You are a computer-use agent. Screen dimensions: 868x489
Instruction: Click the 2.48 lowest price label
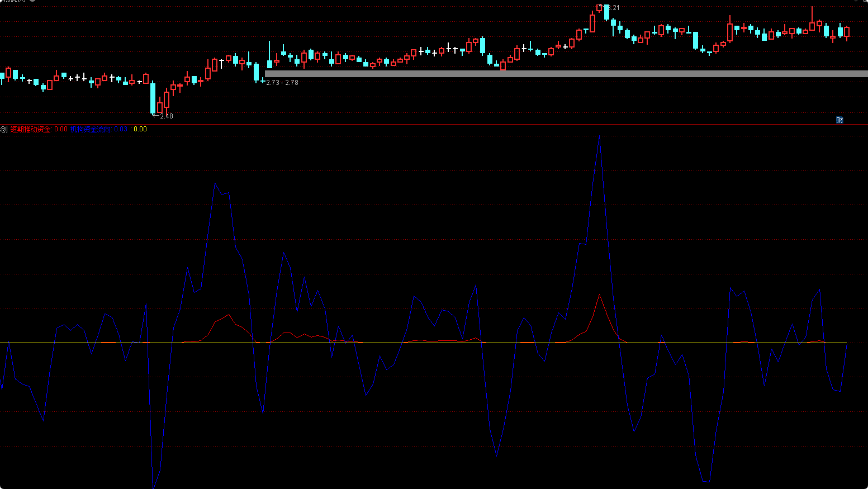tap(166, 116)
